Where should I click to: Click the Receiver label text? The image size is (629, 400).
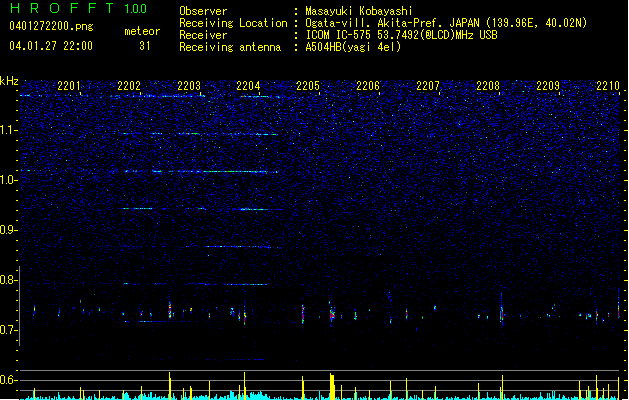pos(203,35)
